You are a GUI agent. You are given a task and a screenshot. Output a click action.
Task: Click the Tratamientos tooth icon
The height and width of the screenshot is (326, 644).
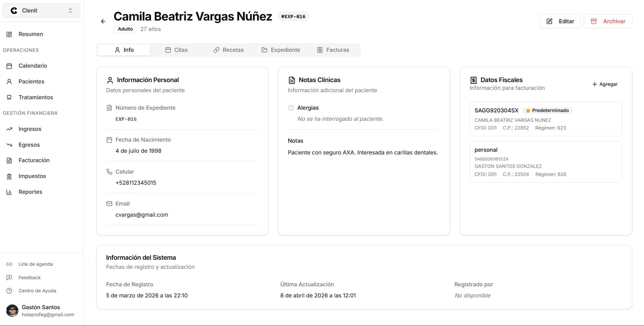point(9,97)
